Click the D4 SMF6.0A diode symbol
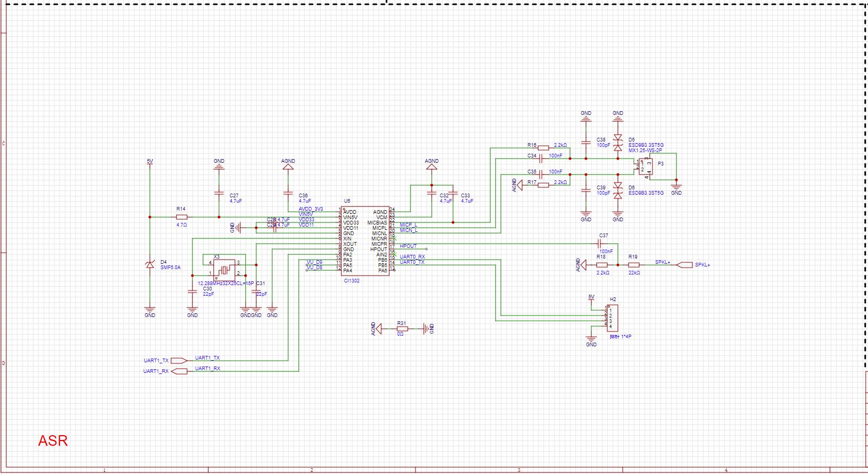The height and width of the screenshot is (474, 868). tap(150, 264)
